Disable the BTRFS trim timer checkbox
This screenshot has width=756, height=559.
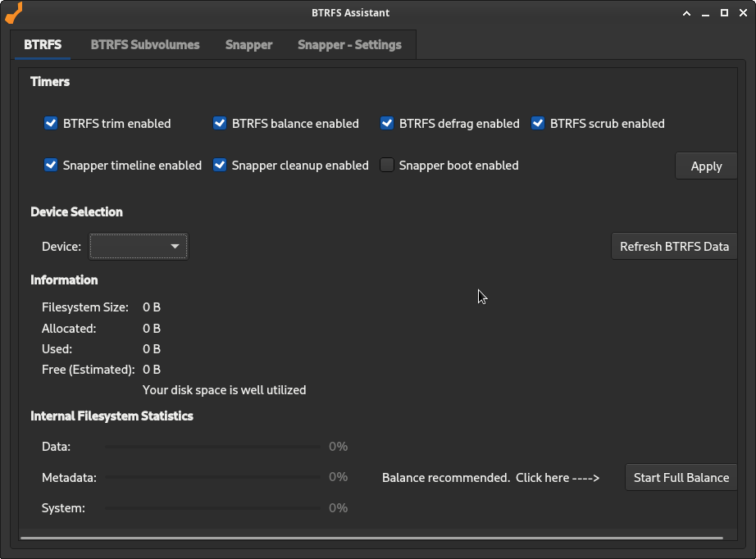[x=51, y=124]
